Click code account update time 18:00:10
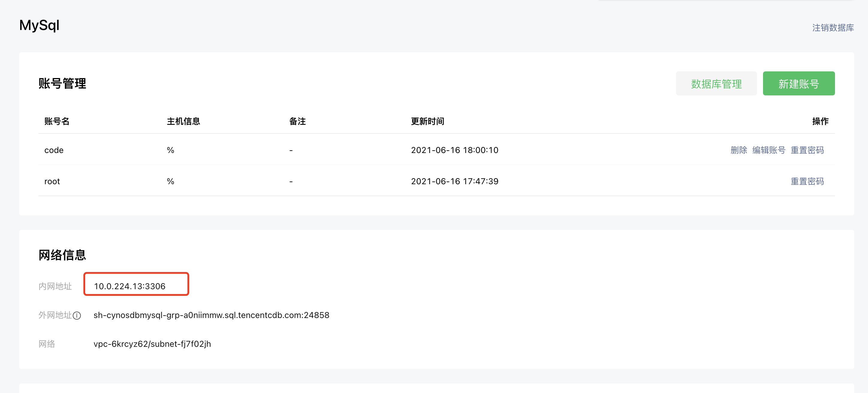 coord(454,150)
